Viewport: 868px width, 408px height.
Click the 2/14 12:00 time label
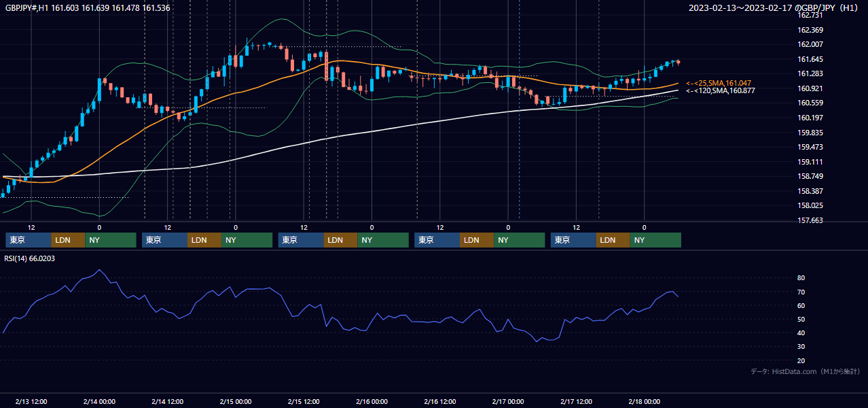(x=167, y=401)
